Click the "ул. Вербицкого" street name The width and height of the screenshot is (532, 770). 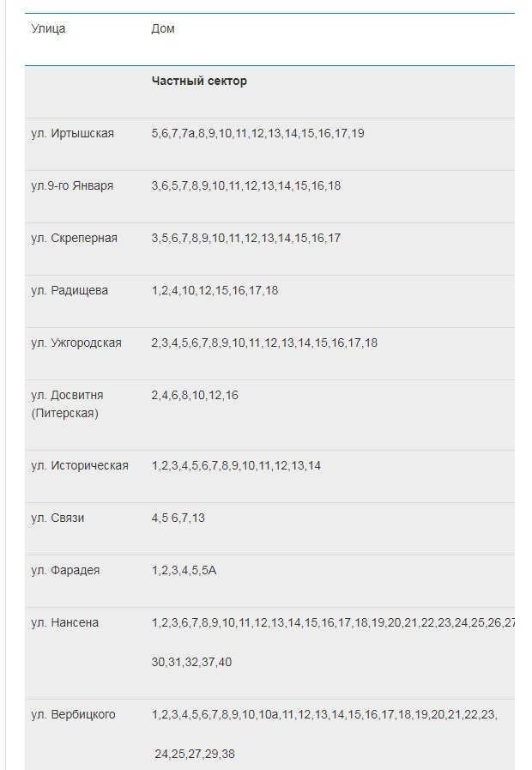tap(73, 714)
